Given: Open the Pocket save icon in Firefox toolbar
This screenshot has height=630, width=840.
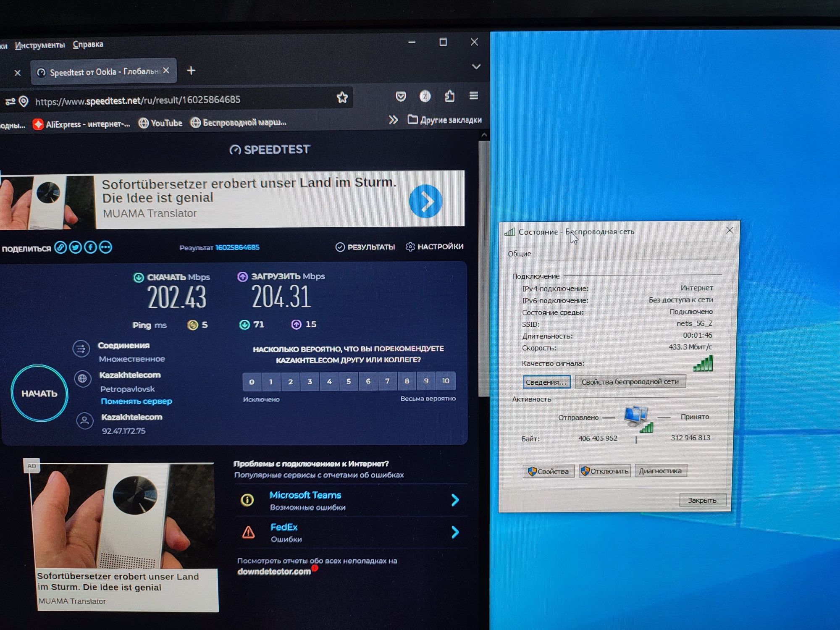Looking at the screenshot, I should pos(401,97).
